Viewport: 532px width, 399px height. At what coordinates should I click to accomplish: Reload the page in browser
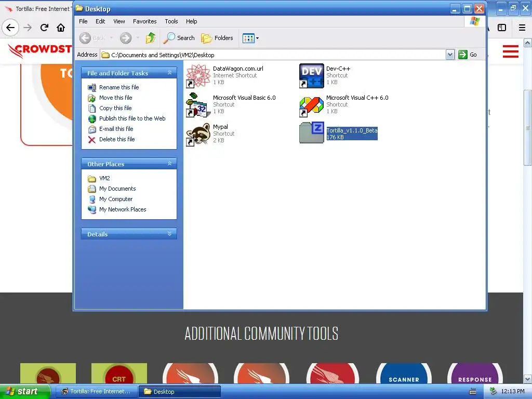tap(44, 28)
